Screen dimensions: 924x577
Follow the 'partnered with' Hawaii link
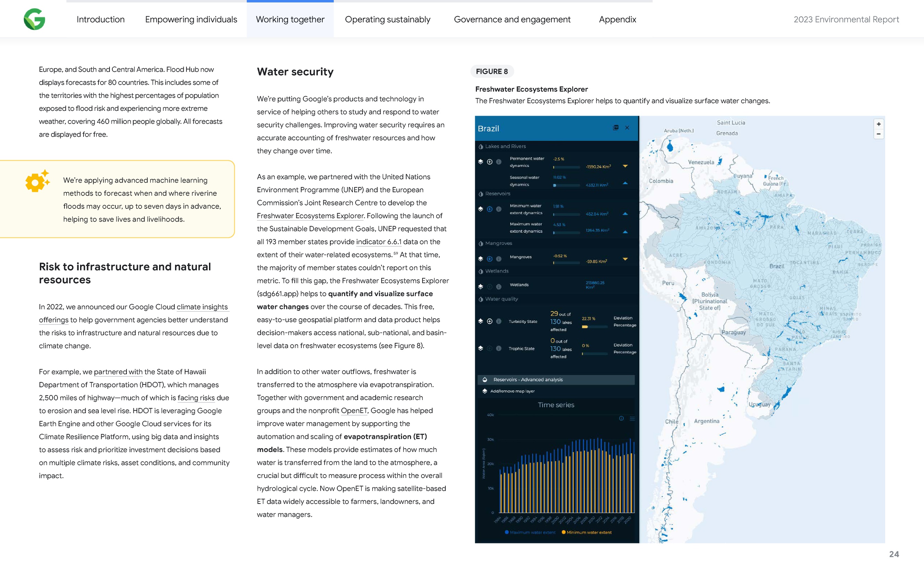click(x=118, y=372)
